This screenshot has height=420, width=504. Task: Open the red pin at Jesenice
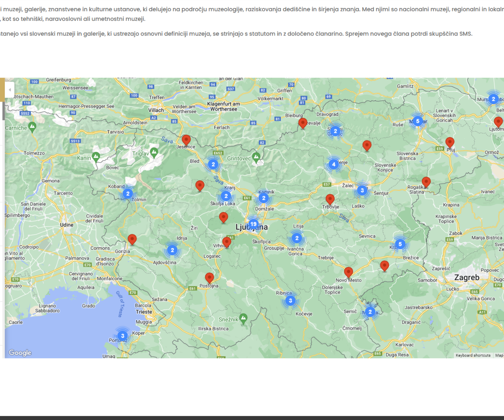(186, 139)
